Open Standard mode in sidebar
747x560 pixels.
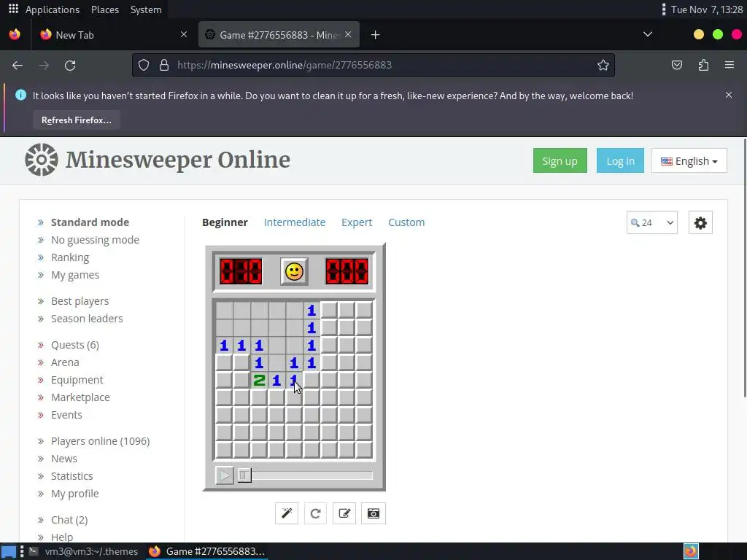pos(90,222)
